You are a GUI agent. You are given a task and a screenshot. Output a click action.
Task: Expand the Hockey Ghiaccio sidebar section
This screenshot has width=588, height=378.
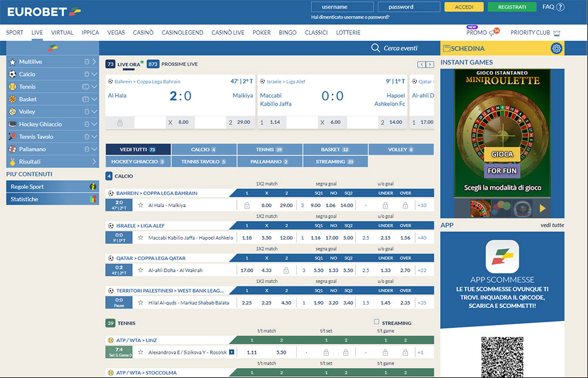pos(94,124)
